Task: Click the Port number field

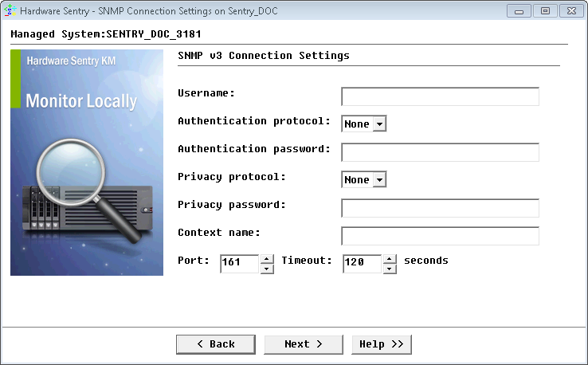Action: point(239,264)
